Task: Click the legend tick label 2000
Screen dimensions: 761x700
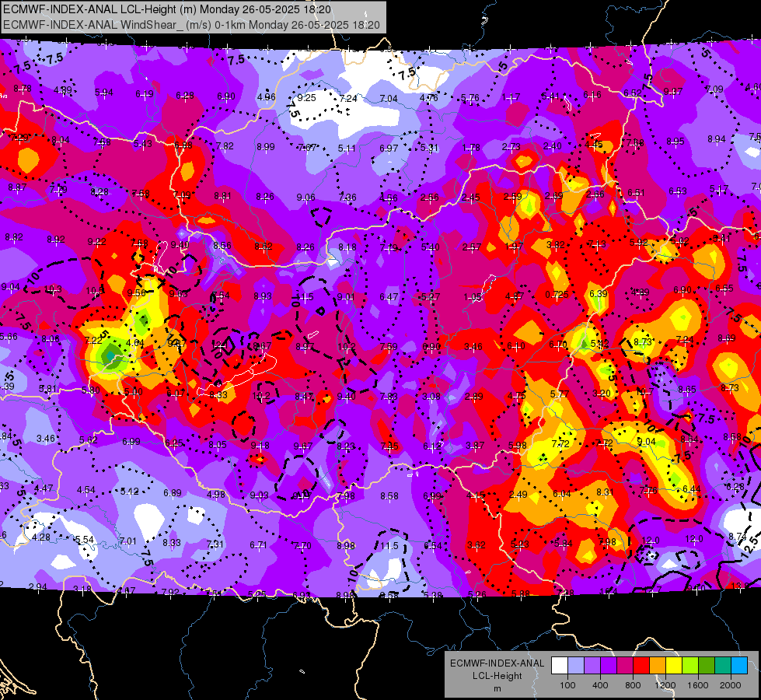Action: pos(731,685)
